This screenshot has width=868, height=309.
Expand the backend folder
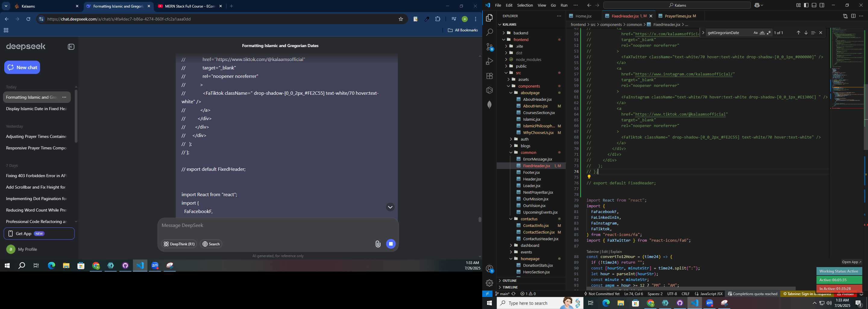pyautogui.click(x=520, y=33)
